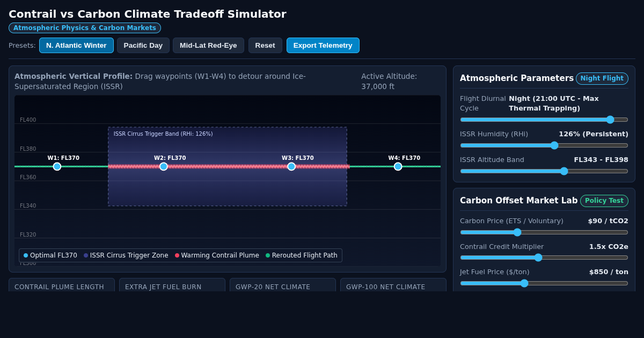Screen dimensions: 644x338
Task: Click the ISSR Cirrus Trigger Zone legend dot
Action: [86, 255]
